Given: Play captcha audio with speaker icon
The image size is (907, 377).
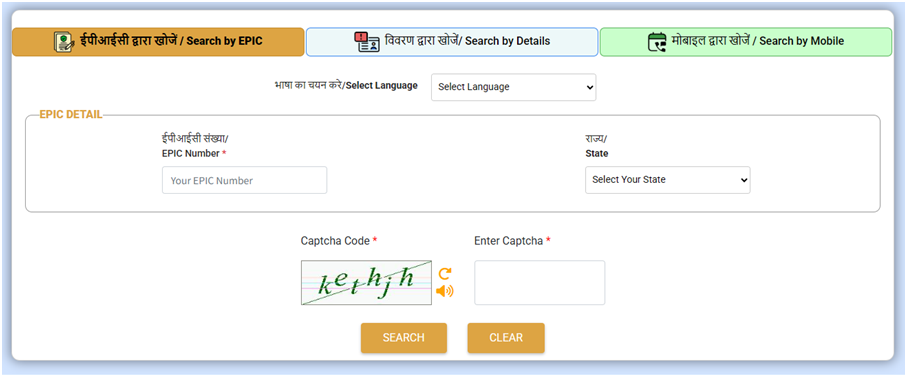Looking at the screenshot, I should tap(444, 291).
